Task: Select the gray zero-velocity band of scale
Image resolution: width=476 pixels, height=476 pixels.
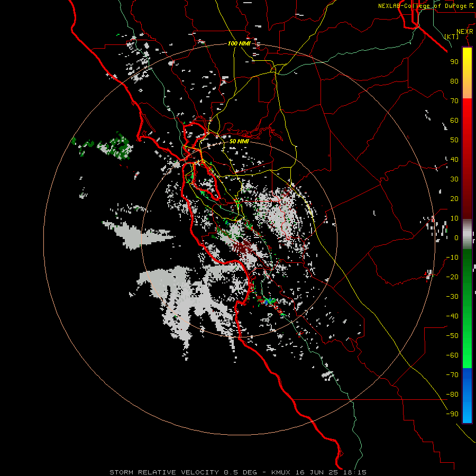Action: pos(467,234)
